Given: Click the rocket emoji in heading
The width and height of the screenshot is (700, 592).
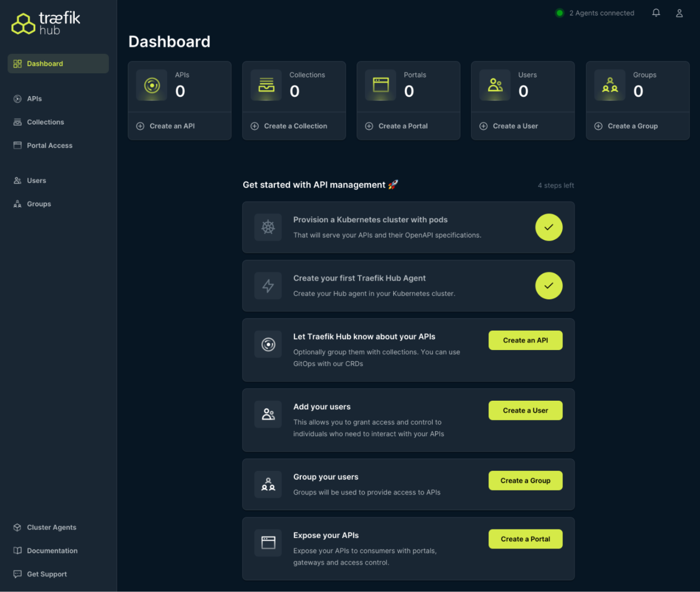Looking at the screenshot, I should tap(393, 185).
